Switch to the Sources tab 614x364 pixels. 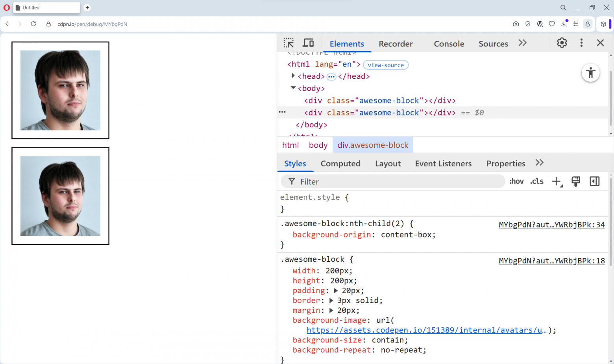[493, 44]
